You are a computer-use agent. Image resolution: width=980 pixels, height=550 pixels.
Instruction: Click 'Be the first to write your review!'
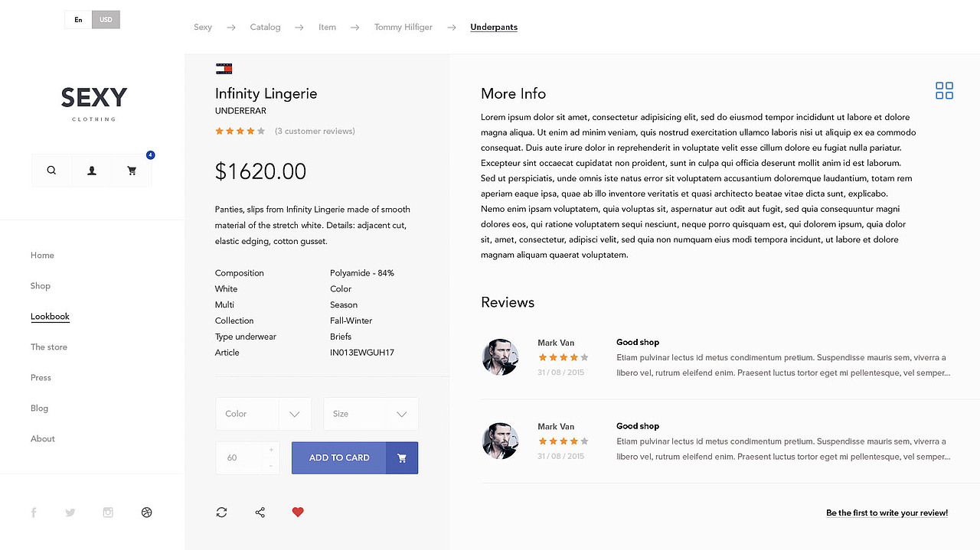click(x=887, y=513)
